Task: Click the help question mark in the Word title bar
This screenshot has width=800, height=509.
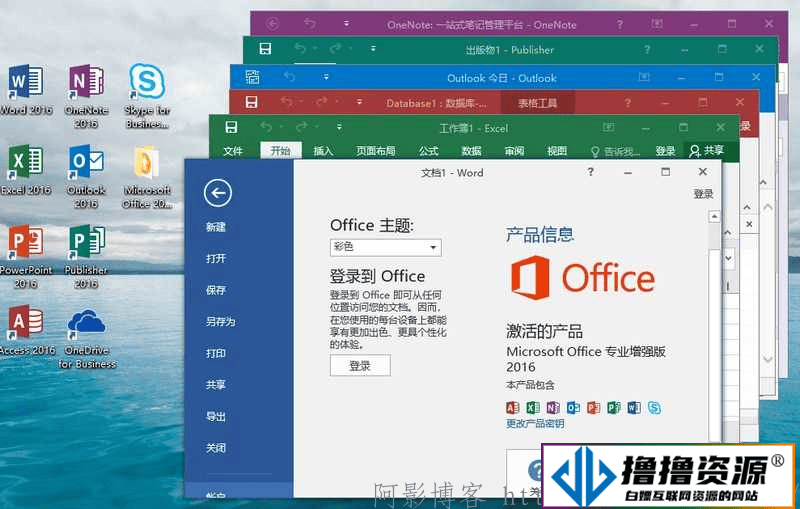Action: click(x=590, y=172)
